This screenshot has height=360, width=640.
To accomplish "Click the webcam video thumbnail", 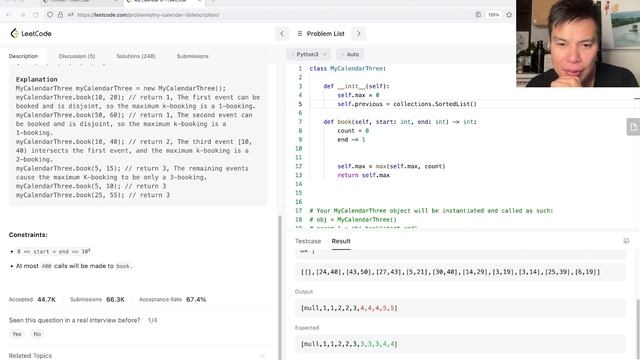I will 578,43.
